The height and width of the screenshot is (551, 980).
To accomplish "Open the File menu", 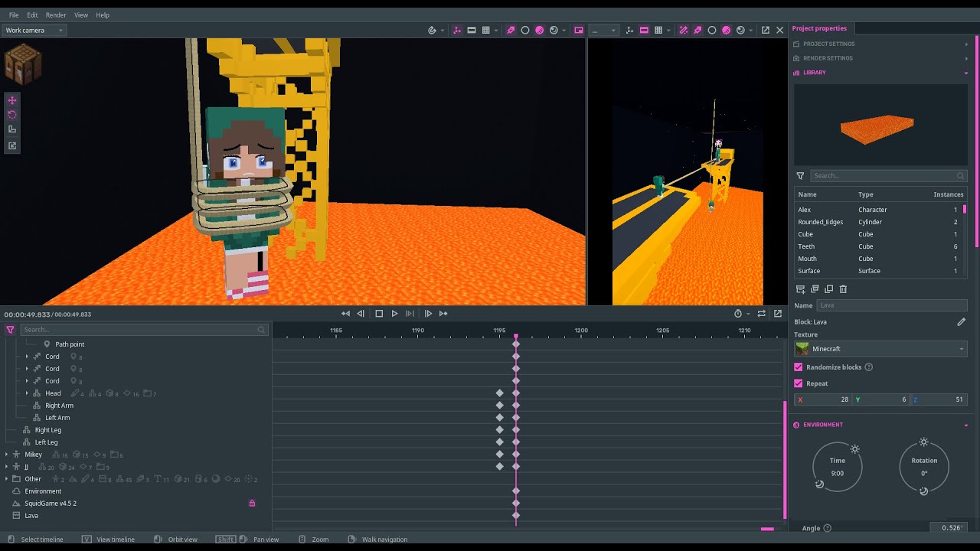I will click(x=14, y=15).
